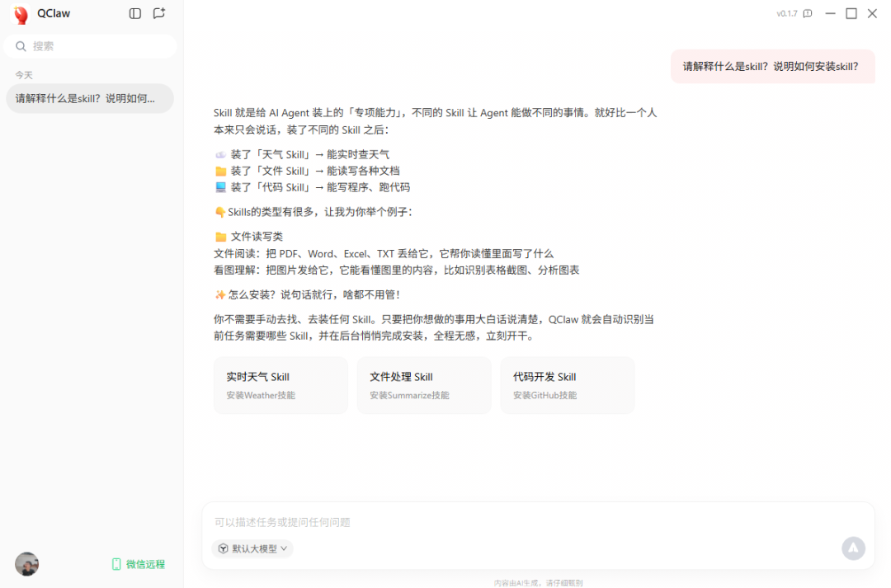Click the cube icon in model selector
Image resolution: width=891 pixels, height=588 pixels.
point(224,548)
